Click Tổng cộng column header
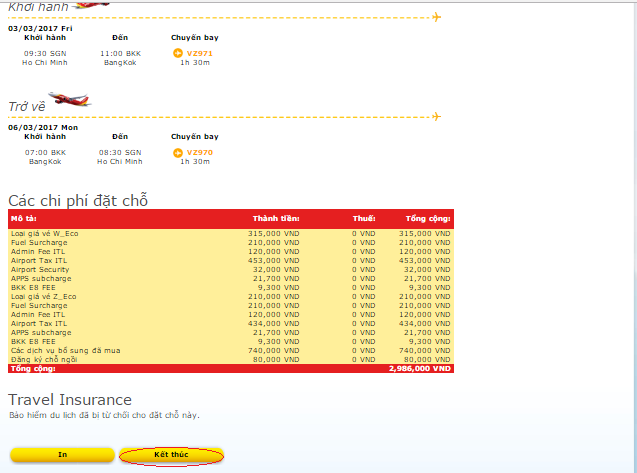 (428, 219)
